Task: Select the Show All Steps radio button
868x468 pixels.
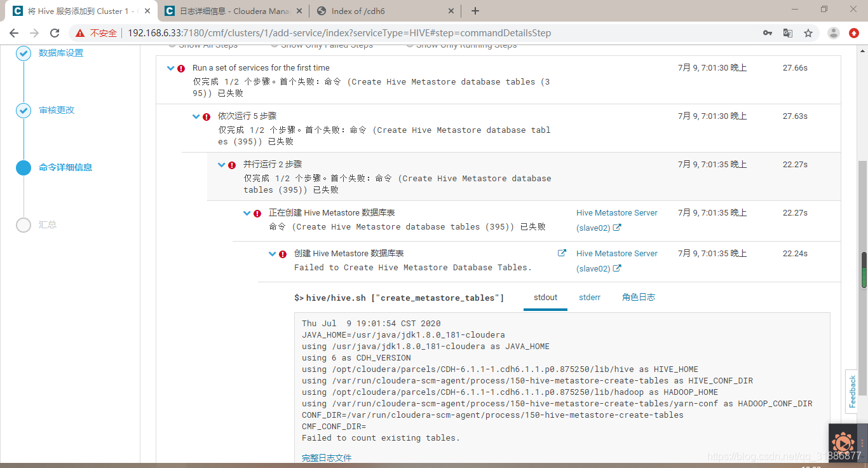Action: (x=172, y=45)
